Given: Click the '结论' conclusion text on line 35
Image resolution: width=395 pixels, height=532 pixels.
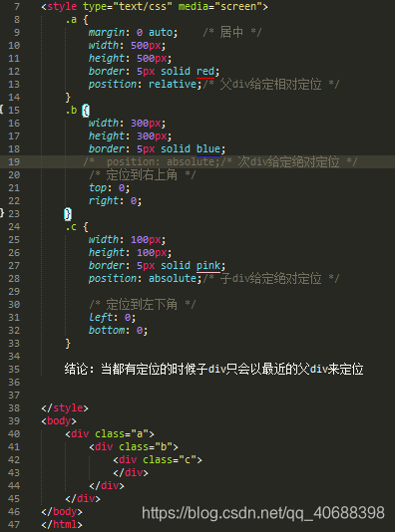Looking at the screenshot, I should pos(214,370).
